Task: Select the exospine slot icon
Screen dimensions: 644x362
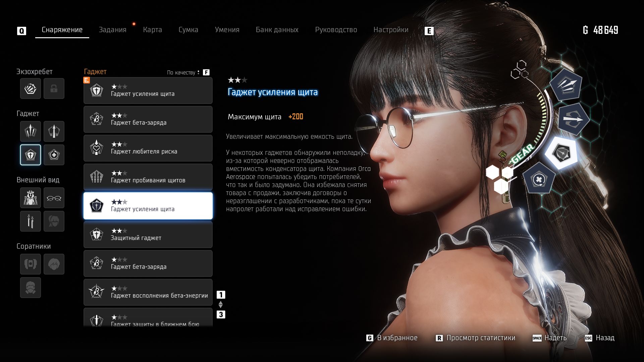Action: (x=31, y=88)
